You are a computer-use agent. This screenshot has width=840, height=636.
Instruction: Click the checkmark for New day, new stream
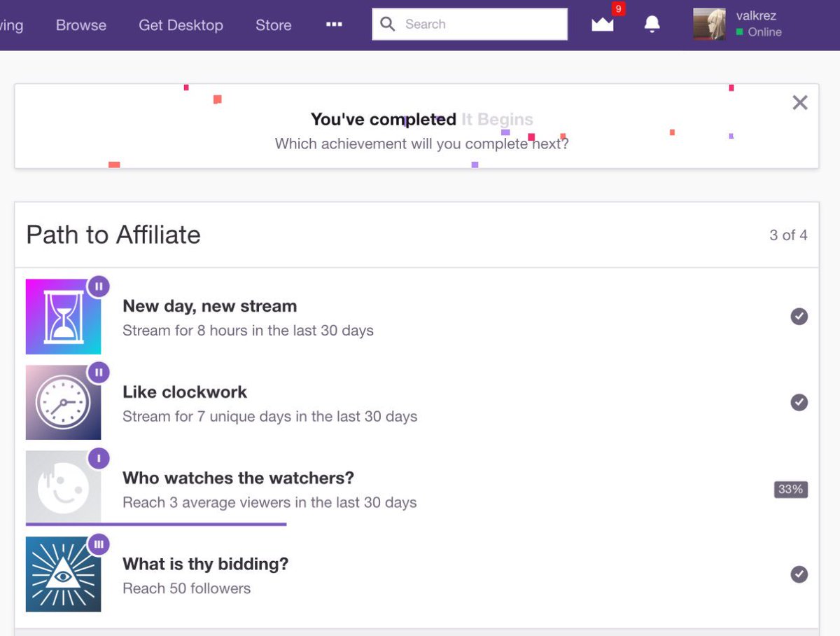coord(799,317)
